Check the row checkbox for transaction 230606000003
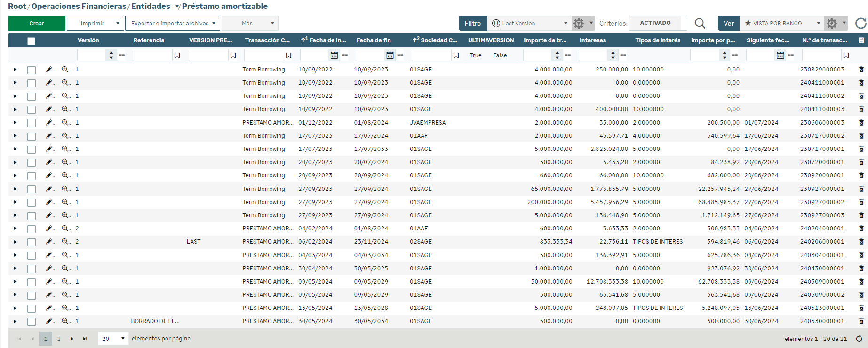868x348 pixels. [x=32, y=123]
